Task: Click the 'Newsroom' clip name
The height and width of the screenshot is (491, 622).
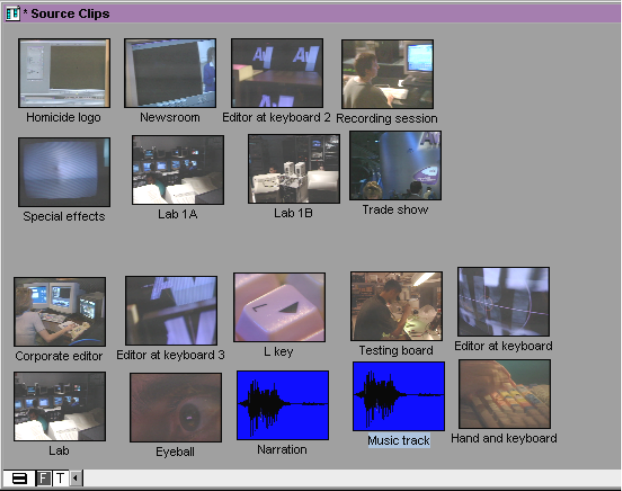Action: 170,117
